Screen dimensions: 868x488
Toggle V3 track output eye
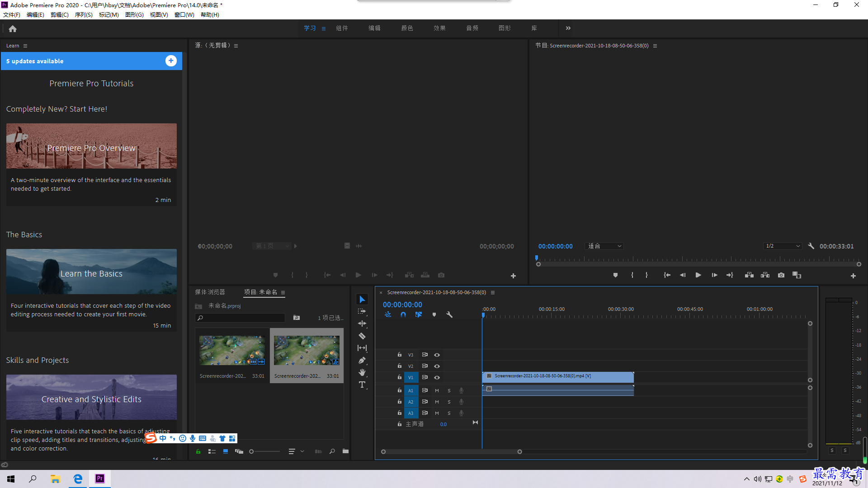point(437,355)
